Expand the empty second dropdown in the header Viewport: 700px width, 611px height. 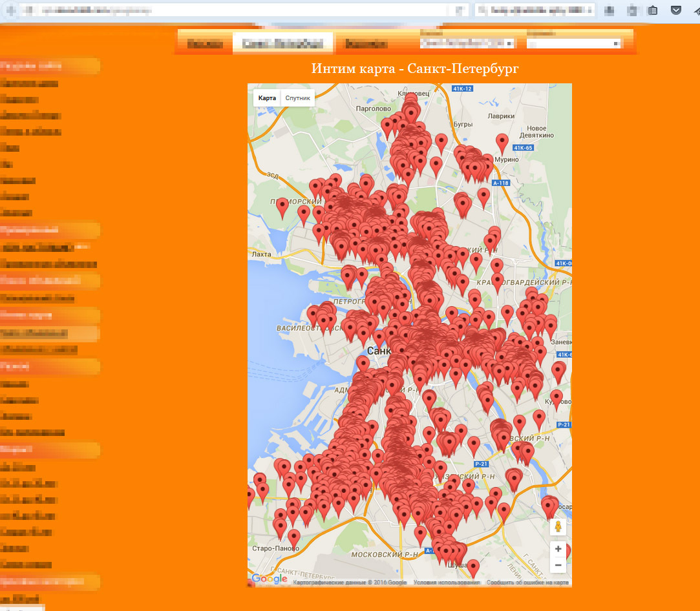click(x=574, y=43)
